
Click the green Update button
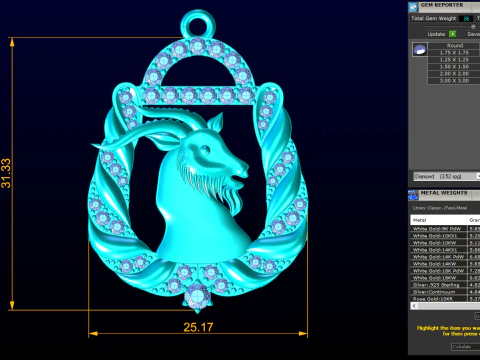coord(452,34)
